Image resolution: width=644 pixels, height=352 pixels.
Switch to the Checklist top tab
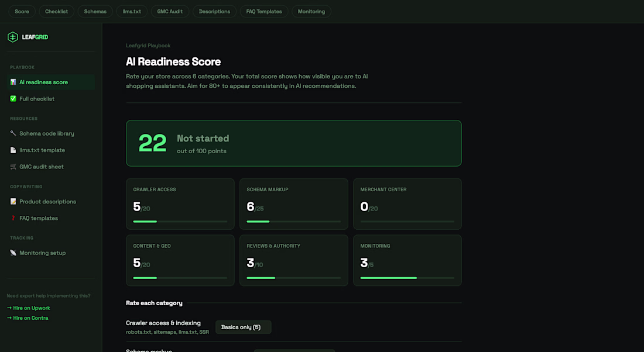click(x=56, y=12)
